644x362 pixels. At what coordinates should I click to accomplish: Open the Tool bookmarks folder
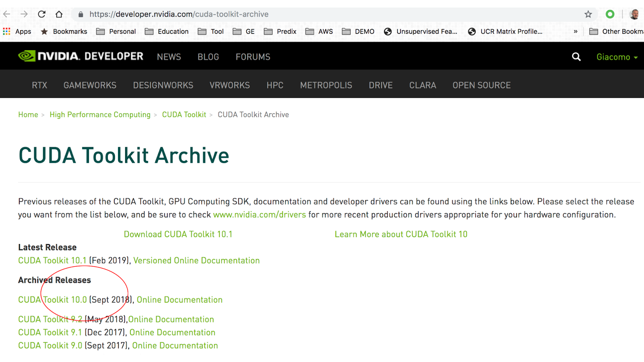tap(211, 31)
